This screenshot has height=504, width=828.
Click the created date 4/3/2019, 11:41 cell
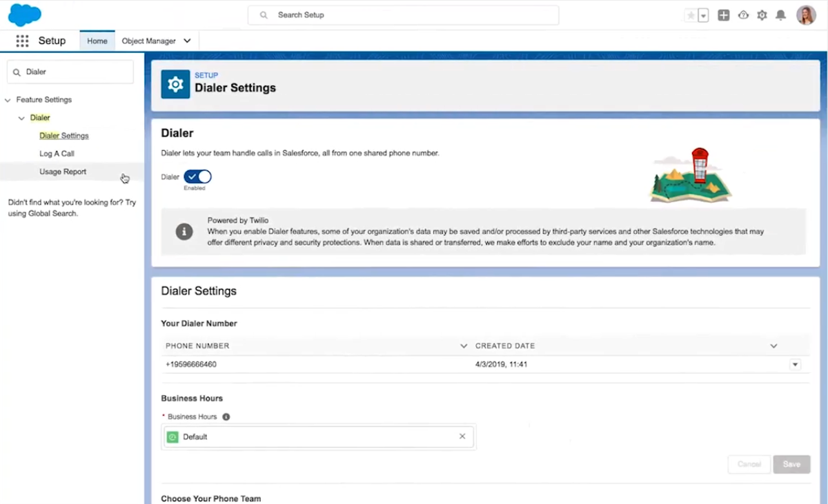coord(502,364)
